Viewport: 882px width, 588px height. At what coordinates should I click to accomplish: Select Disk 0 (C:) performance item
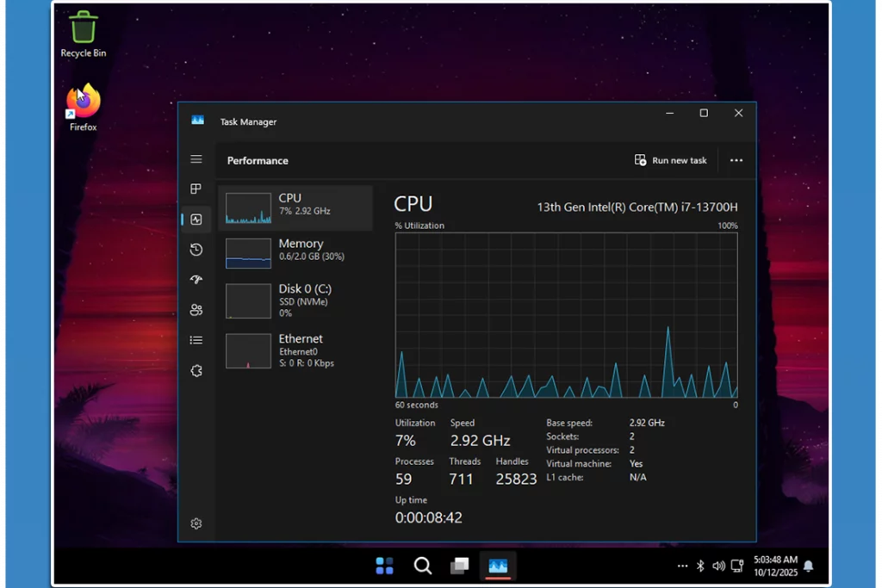point(295,300)
